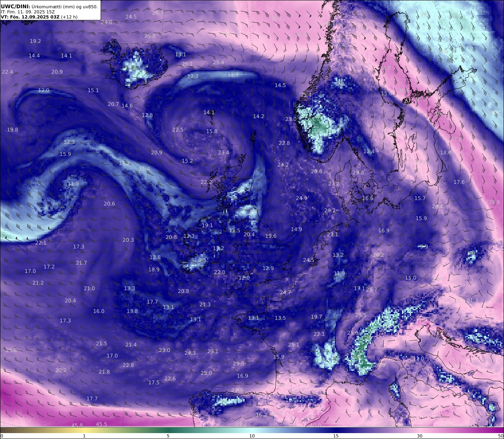Image resolution: width=504 pixels, height=439 pixels.
Task: Click the 18.9 value label
Action: coord(154,270)
